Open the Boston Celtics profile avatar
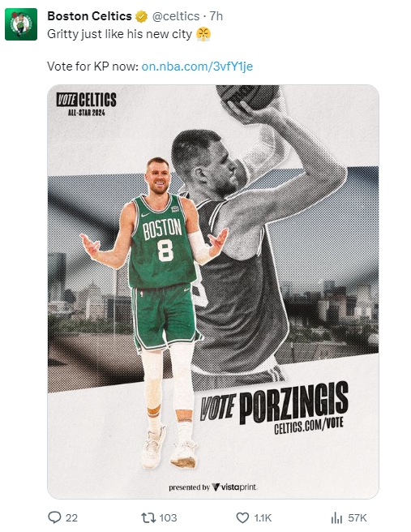 pos(21,24)
